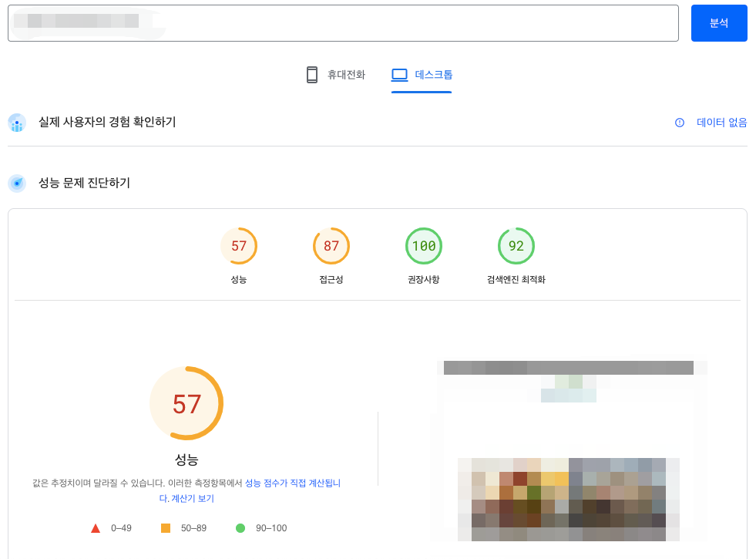Click the 권장사항 gauge showing 100
This screenshot has height=559, width=756.
click(424, 245)
